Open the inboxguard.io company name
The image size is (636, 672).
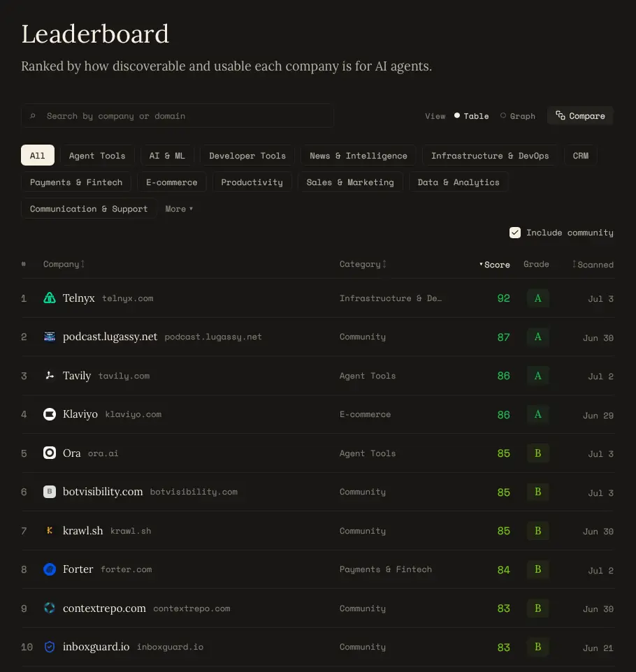pyautogui.click(x=96, y=647)
